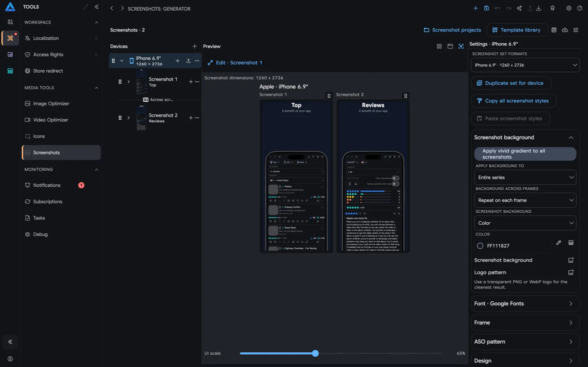
Task: Click the Template library button
Action: 517,30
